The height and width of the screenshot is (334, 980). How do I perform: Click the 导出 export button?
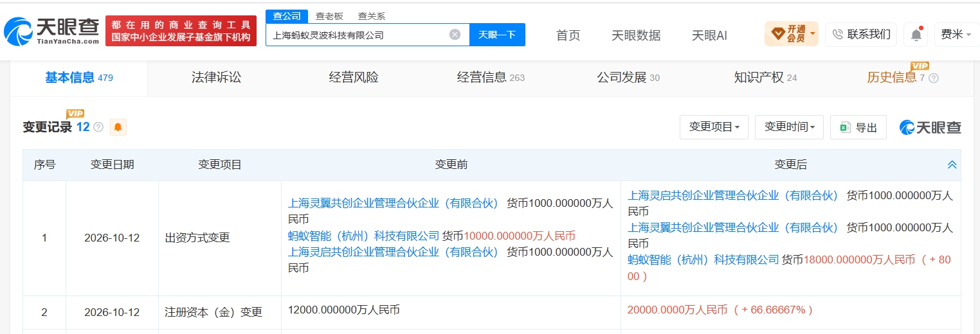click(858, 127)
